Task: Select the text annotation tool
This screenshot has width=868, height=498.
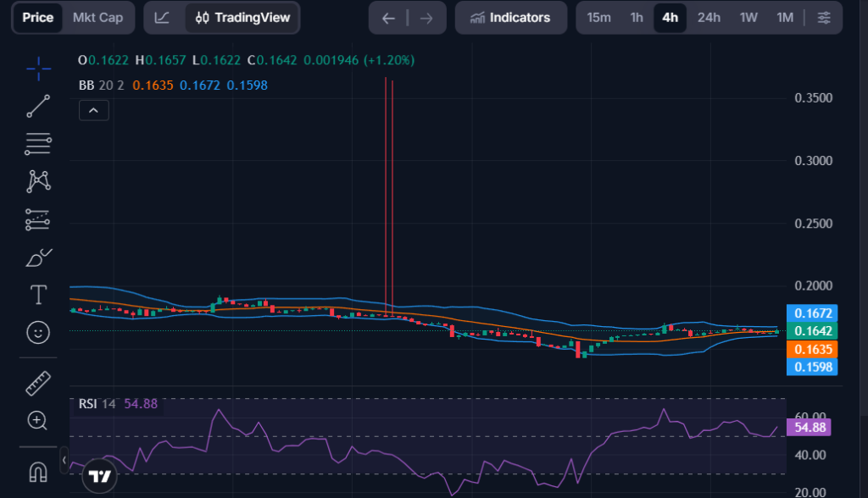Action: click(x=37, y=295)
